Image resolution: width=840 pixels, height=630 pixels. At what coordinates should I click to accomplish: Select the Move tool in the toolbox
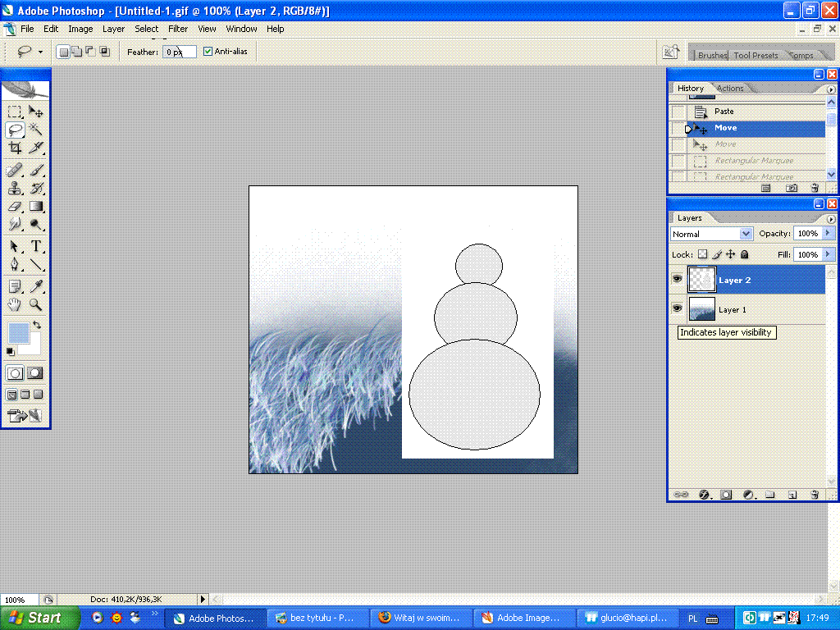tap(36, 112)
